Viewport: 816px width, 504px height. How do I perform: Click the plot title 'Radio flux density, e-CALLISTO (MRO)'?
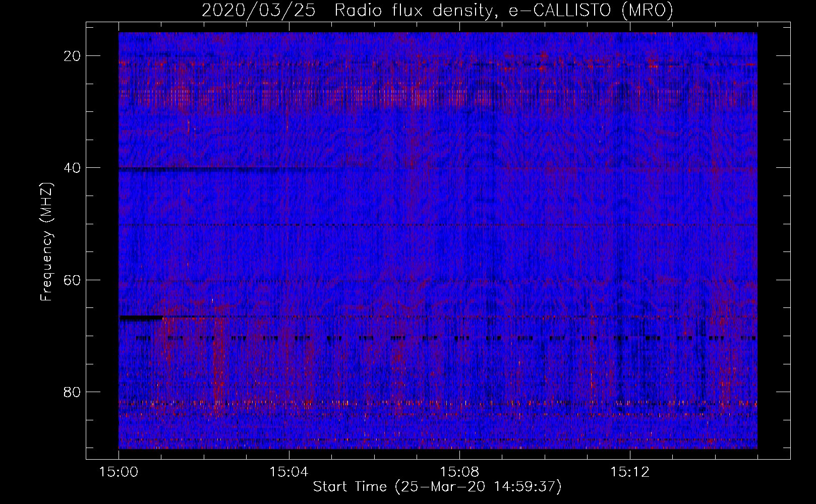point(503,11)
